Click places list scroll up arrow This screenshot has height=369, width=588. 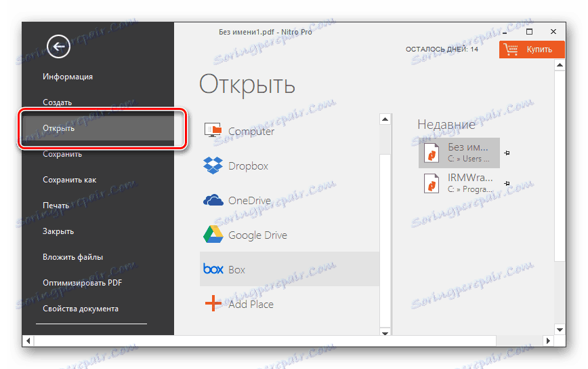click(385, 119)
